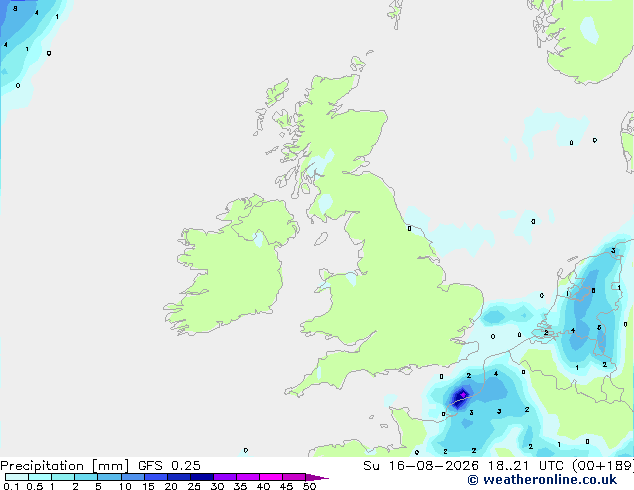This screenshot has height=490, width=634.
Task: Click the 0.1–0.5 mm legend color box
Action: tap(17, 477)
